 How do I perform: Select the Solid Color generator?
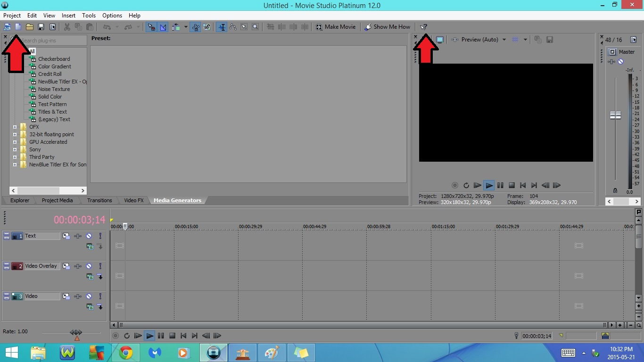pos(50,97)
